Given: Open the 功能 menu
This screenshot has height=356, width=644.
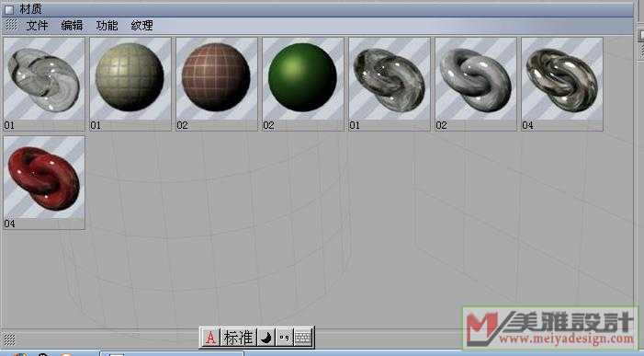Looking at the screenshot, I should point(107,26).
